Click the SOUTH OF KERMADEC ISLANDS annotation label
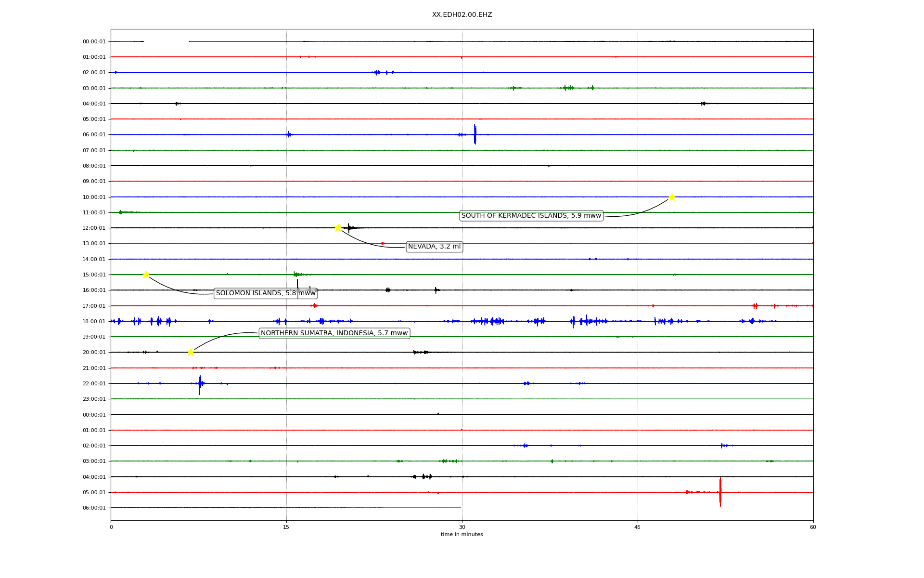 click(x=531, y=216)
